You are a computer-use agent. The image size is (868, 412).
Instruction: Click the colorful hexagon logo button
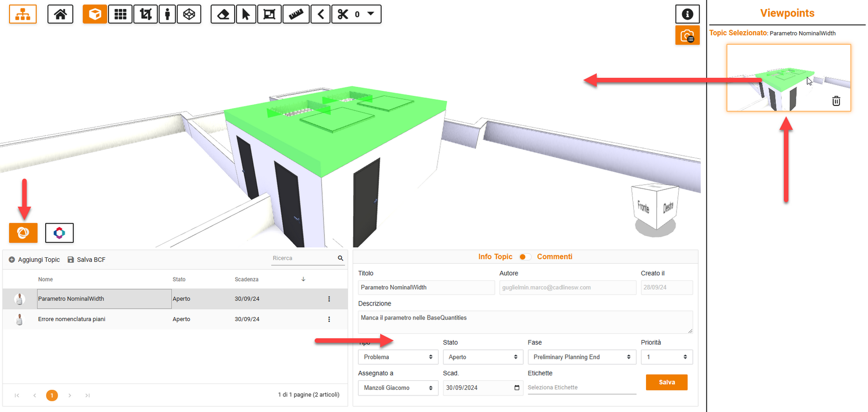coord(59,233)
